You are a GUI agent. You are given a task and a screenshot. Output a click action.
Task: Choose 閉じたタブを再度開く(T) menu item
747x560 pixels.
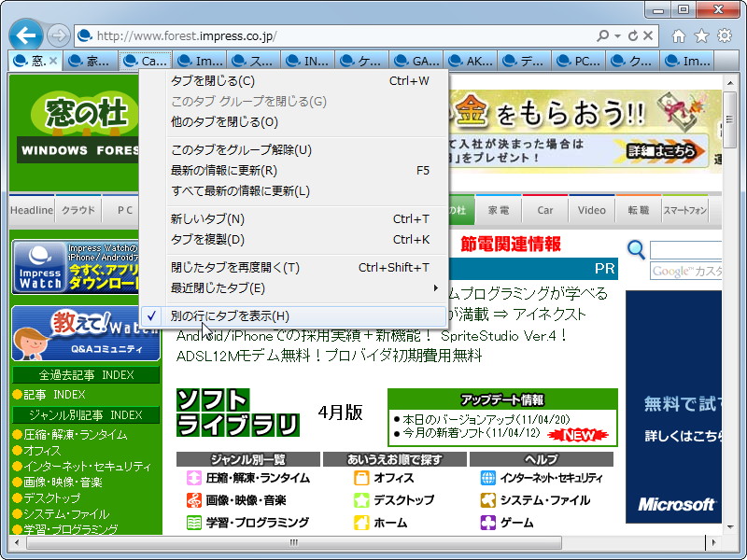[x=294, y=268]
